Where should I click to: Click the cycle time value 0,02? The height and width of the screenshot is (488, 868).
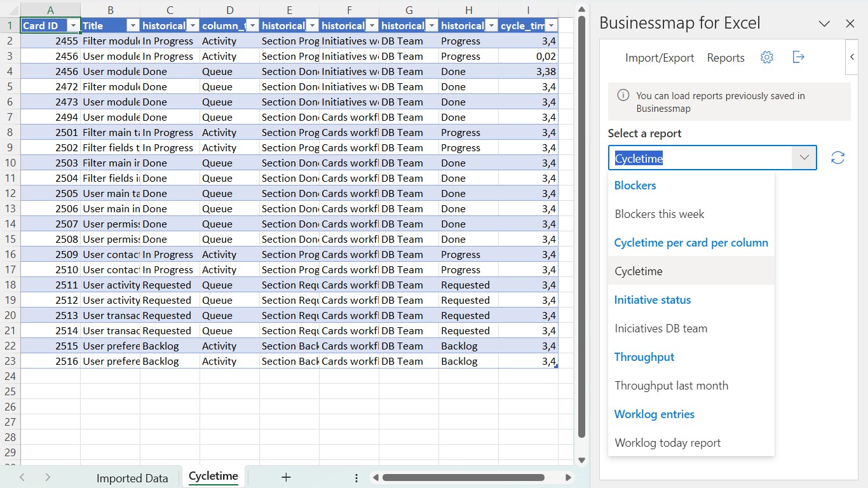click(x=528, y=56)
